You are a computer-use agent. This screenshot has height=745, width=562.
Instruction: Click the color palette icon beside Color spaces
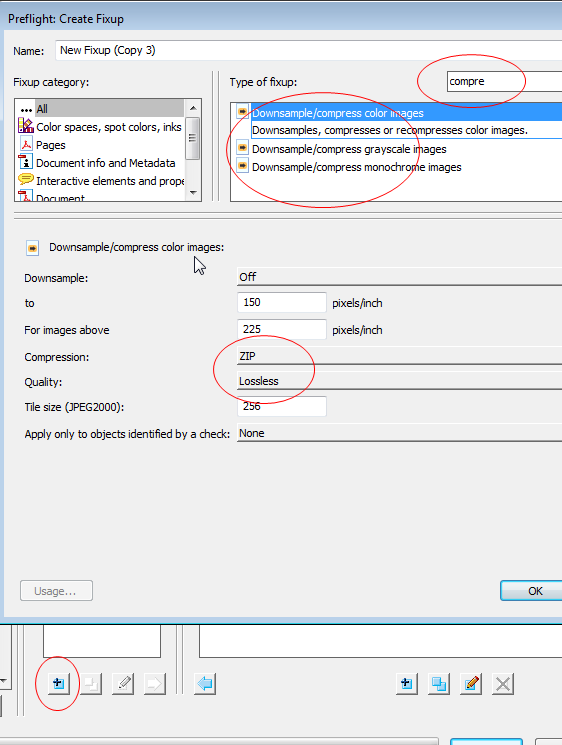click(26, 126)
